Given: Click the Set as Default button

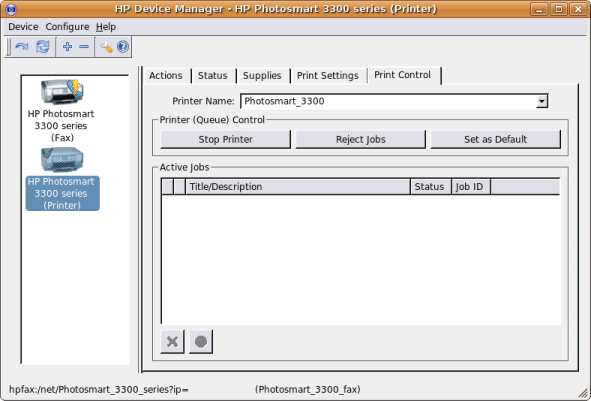Looking at the screenshot, I should (x=496, y=139).
